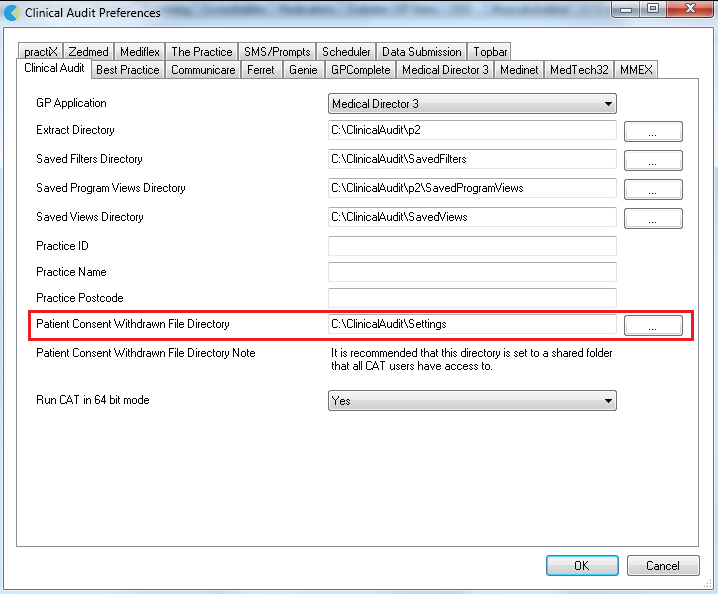Open the GPComplete tab
The height and width of the screenshot is (594, 718).
pos(360,70)
